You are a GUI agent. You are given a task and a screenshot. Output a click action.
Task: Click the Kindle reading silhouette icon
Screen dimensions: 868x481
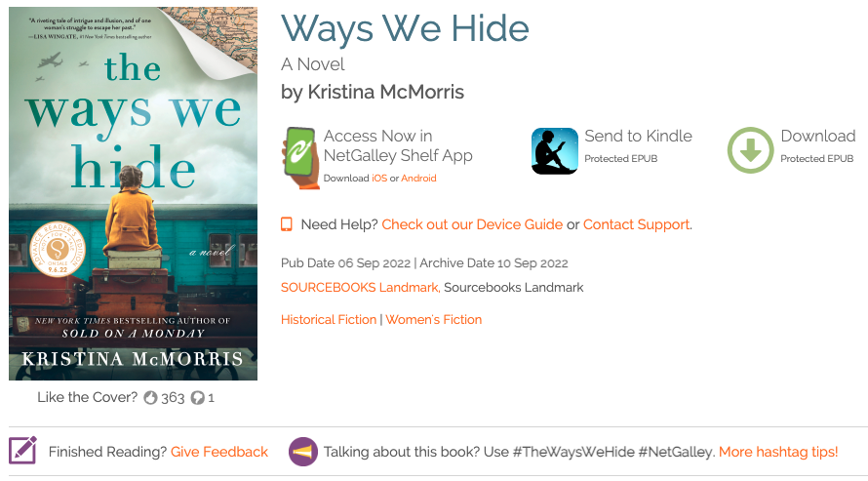[x=555, y=150]
